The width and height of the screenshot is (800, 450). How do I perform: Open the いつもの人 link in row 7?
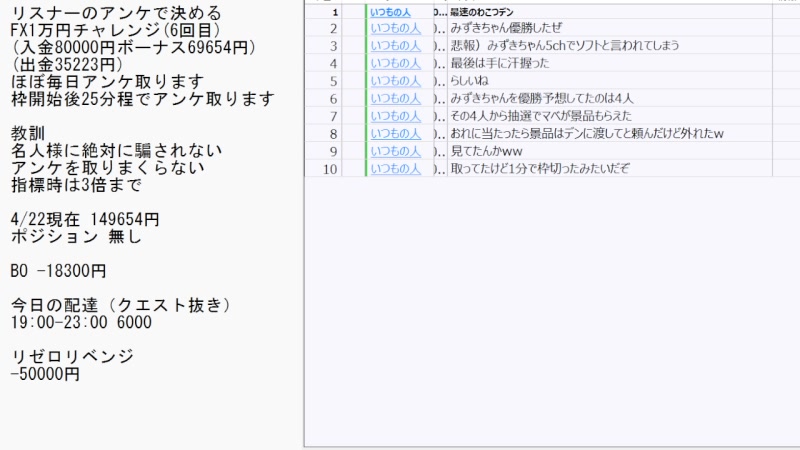[x=395, y=116]
